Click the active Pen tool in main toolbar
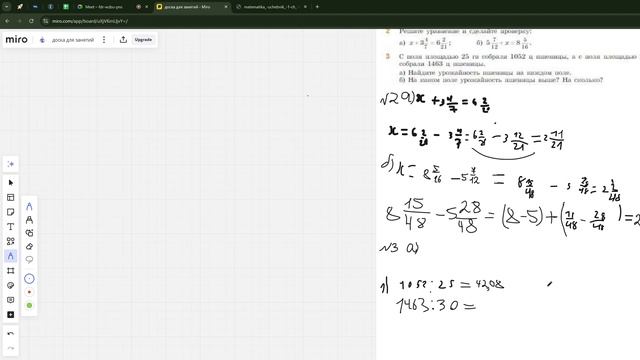The image size is (640, 360). [x=11, y=256]
